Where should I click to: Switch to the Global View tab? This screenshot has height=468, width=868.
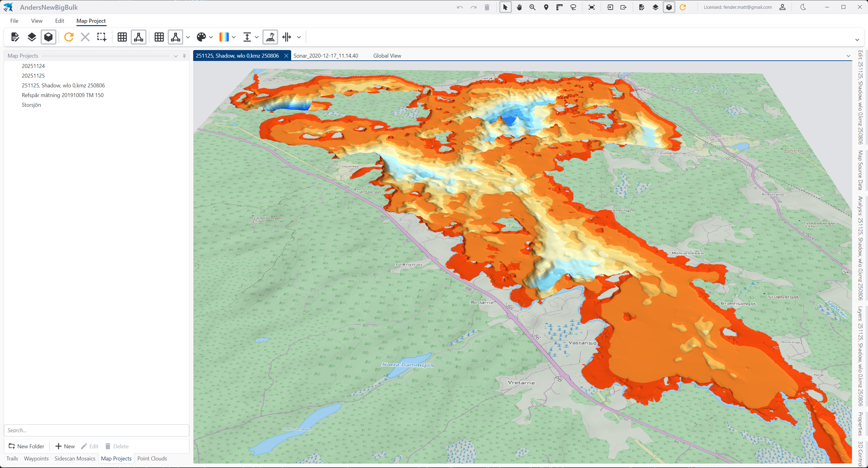[x=387, y=56]
